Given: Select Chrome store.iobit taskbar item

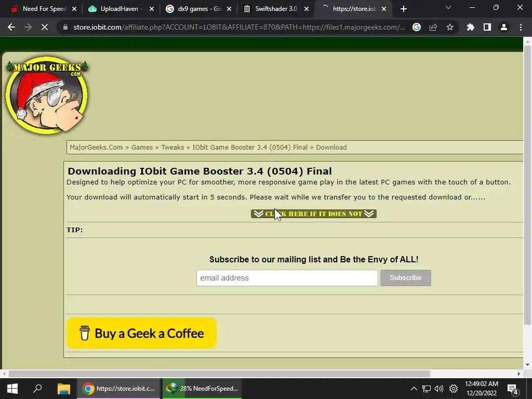Looking at the screenshot, I should click(119, 389).
